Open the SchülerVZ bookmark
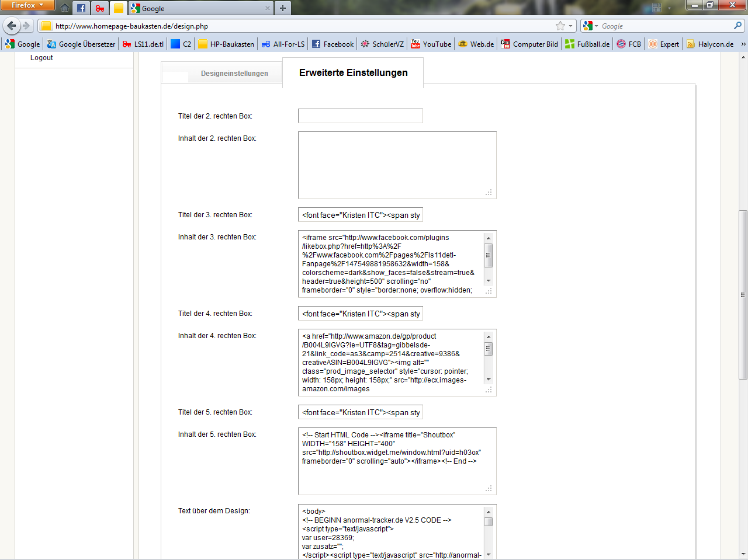The image size is (748, 560). click(382, 44)
